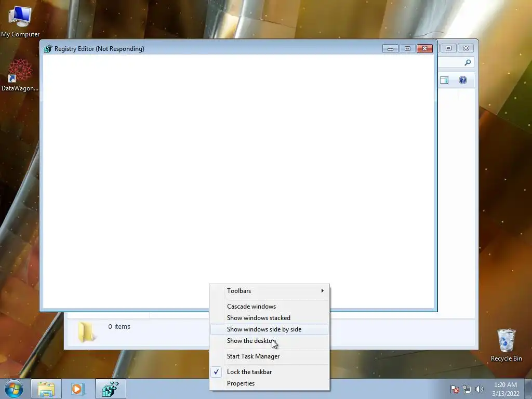This screenshot has height=399, width=532.
Task: Open the Windows Start orb
Action: tap(14, 389)
